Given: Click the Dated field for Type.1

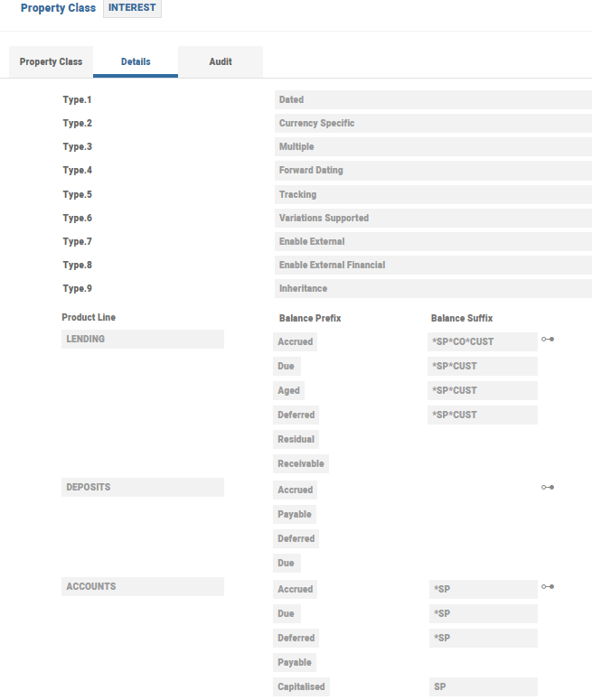Looking at the screenshot, I should pos(432,100).
